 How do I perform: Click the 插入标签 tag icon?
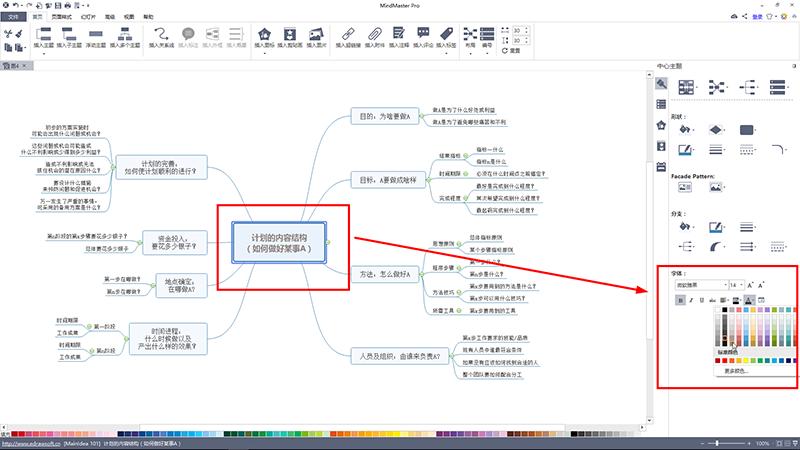pos(446,34)
